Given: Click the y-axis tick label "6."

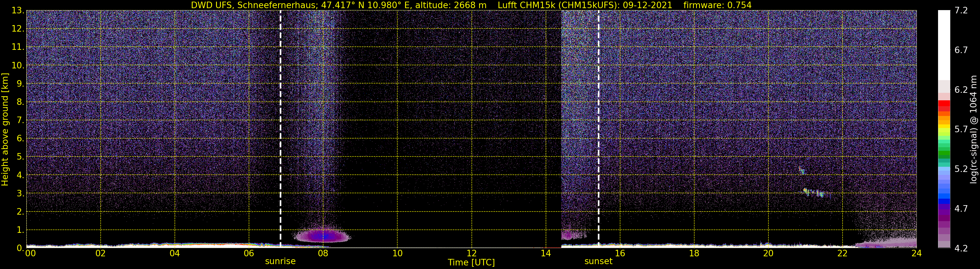Looking at the screenshot, I should click(x=20, y=138).
